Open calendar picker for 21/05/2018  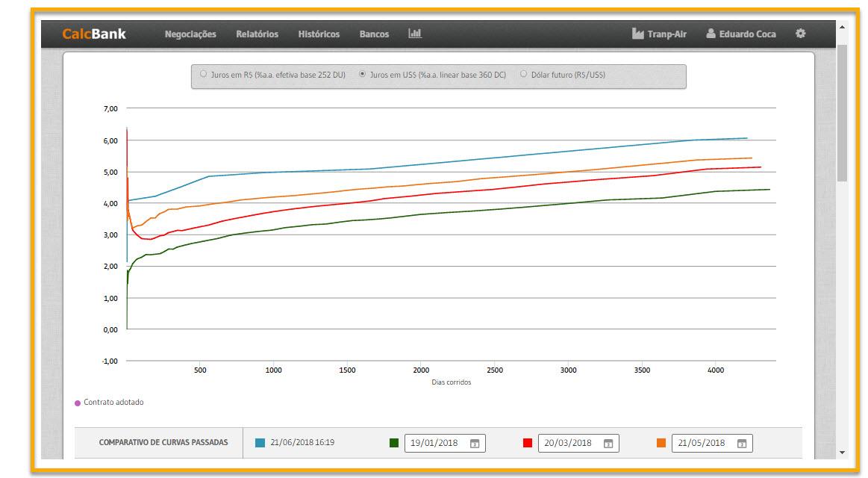point(742,444)
